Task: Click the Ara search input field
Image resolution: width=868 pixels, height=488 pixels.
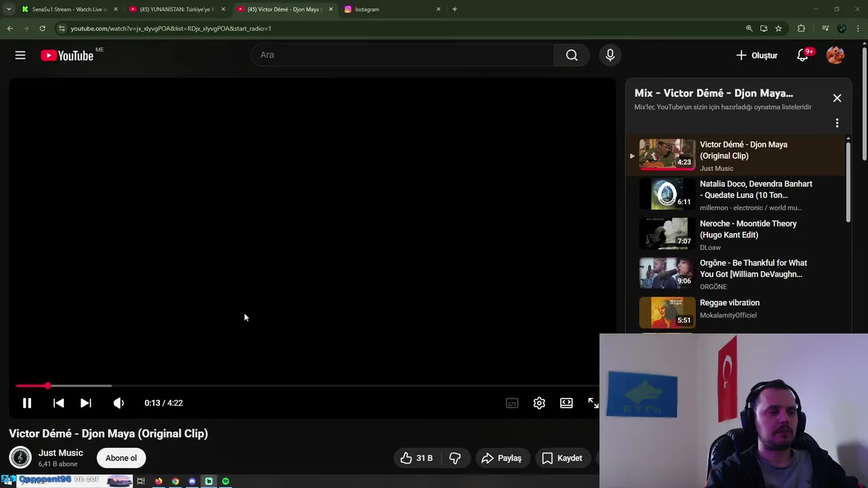Action: tap(403, 55)
